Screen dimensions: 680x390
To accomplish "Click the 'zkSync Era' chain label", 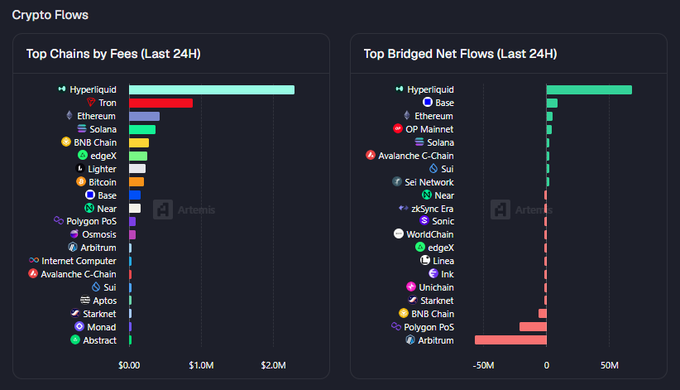I will (432, 209).
